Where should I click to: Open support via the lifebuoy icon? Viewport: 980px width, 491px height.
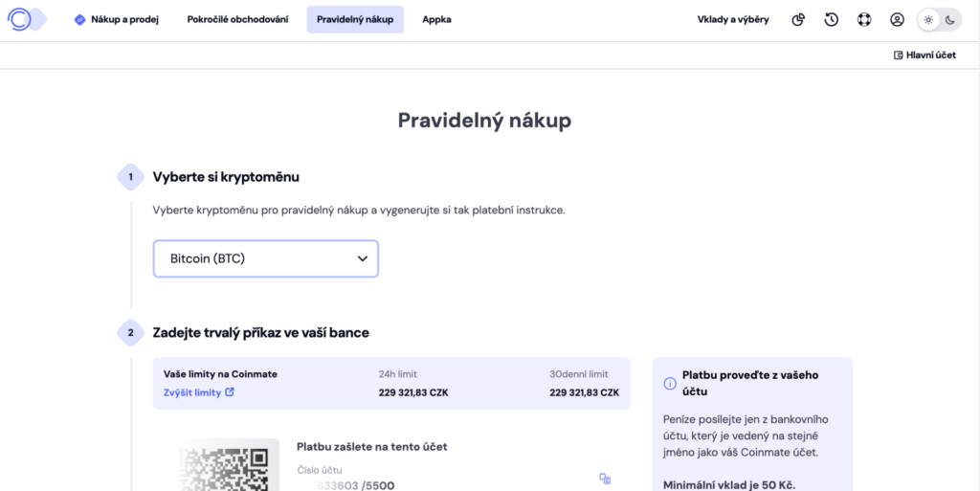(864, 19)
